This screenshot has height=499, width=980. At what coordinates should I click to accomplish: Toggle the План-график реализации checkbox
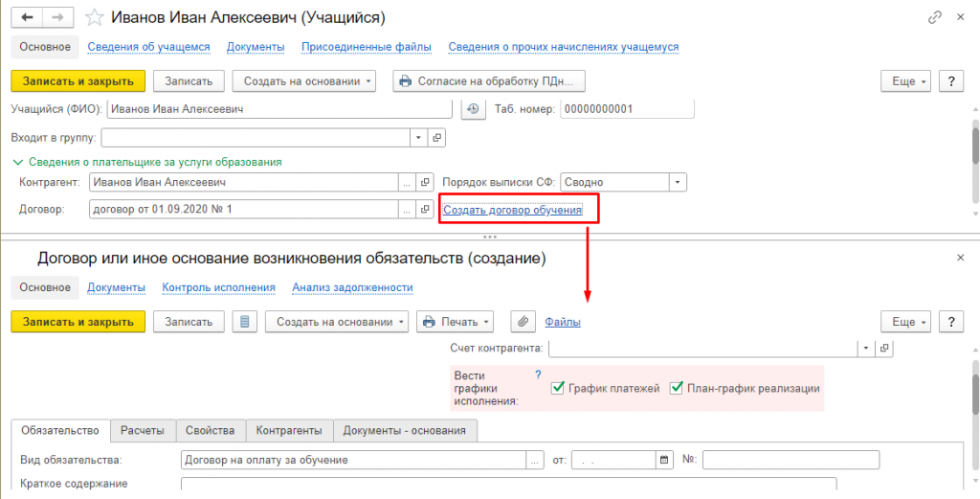click(676, 388)
